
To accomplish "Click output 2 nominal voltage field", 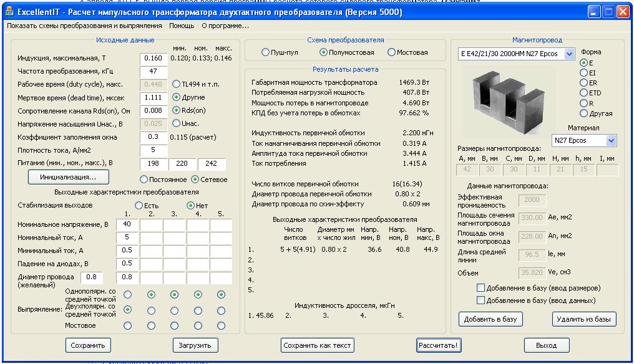I will [x=151, y=224].
